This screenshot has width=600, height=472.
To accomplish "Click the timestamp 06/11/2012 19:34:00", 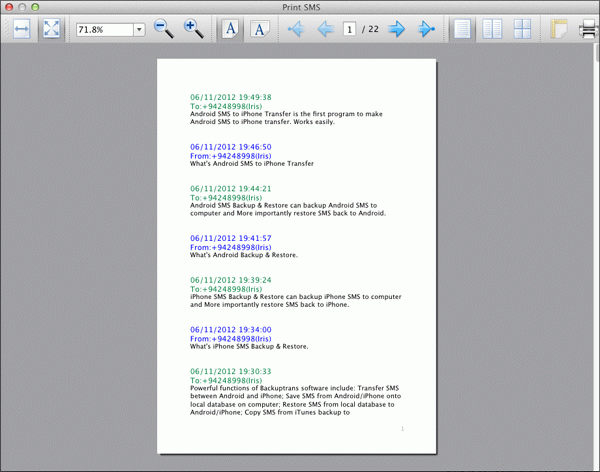I will [231, 330].
